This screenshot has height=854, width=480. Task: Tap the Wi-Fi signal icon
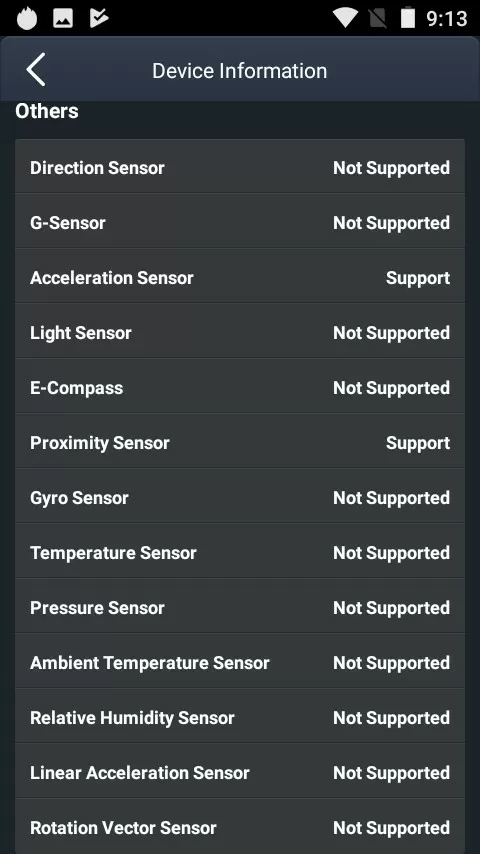click(345, 18)
